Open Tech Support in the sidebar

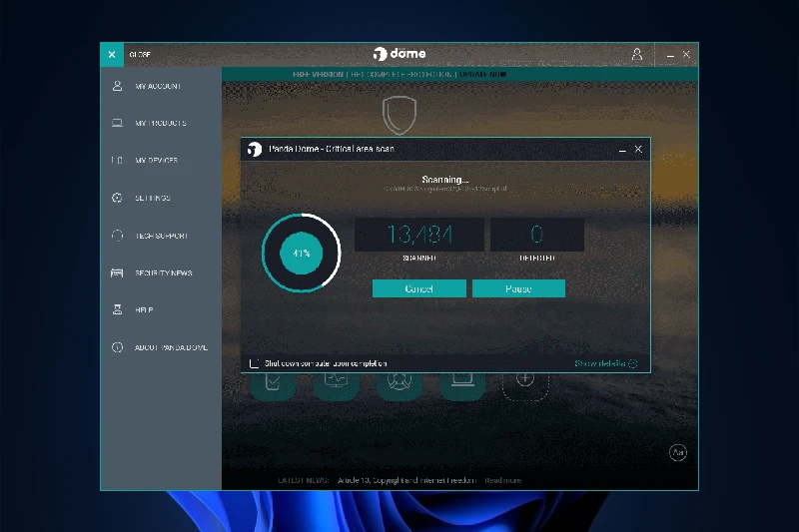161,236
